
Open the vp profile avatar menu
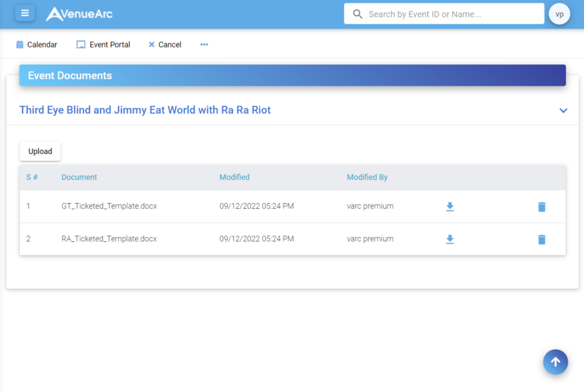[x=559, y=13]
